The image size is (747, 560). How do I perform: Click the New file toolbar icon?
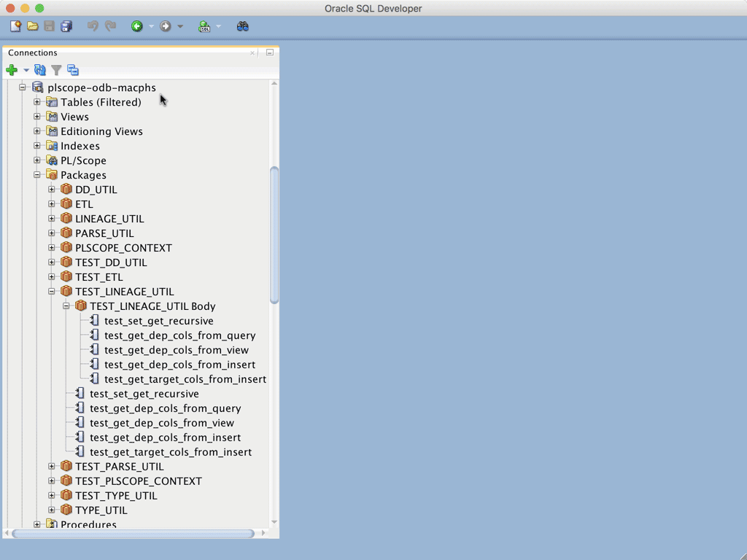tap(15, 26)
